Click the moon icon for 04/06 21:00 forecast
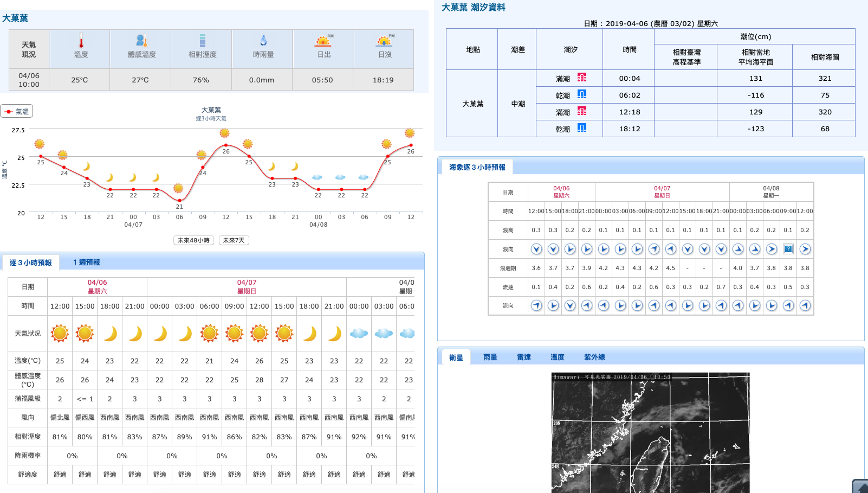868x493 pixels. (x=135, y=334)
